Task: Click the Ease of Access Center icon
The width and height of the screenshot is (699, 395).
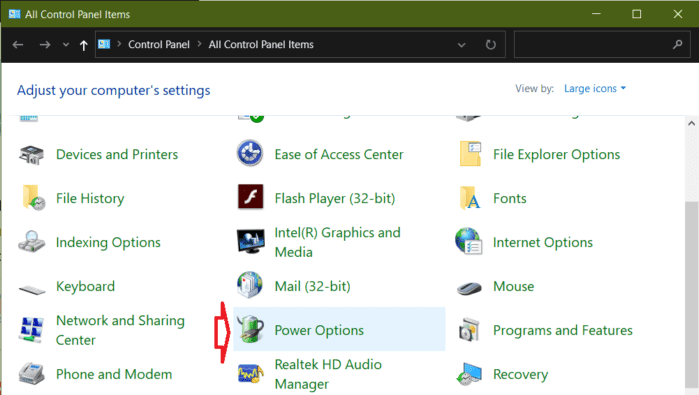Action: (x=250, y=153)
